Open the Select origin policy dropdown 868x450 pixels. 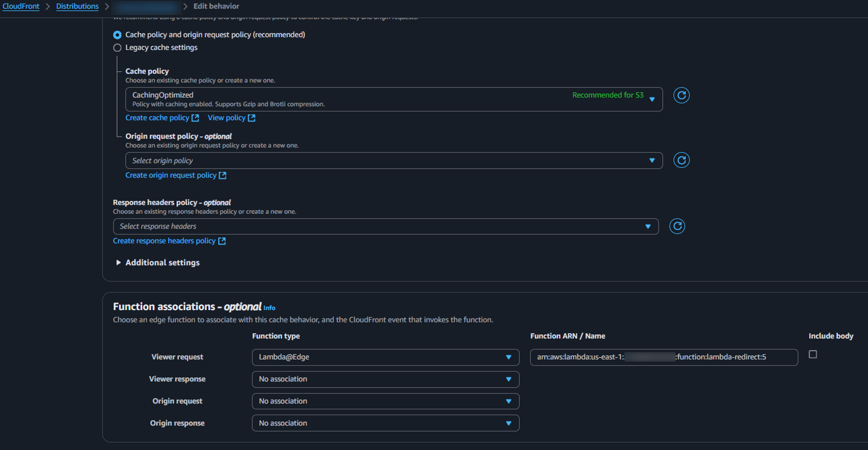[x=394, y=160]
